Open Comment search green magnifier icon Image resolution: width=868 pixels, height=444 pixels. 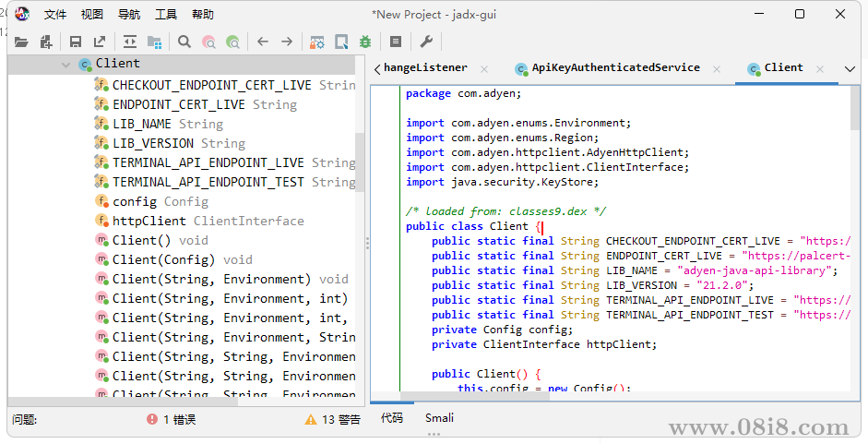point(233,42)
